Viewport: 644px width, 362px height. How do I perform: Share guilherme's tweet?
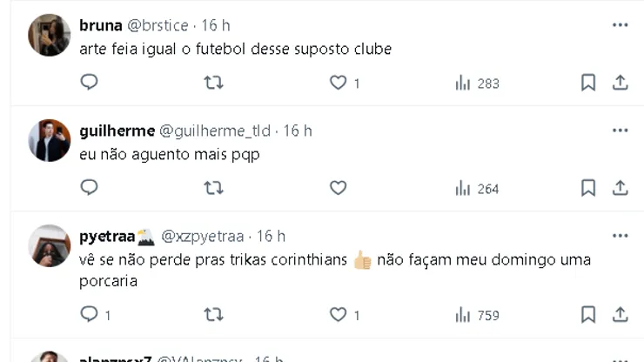[621, 187]
